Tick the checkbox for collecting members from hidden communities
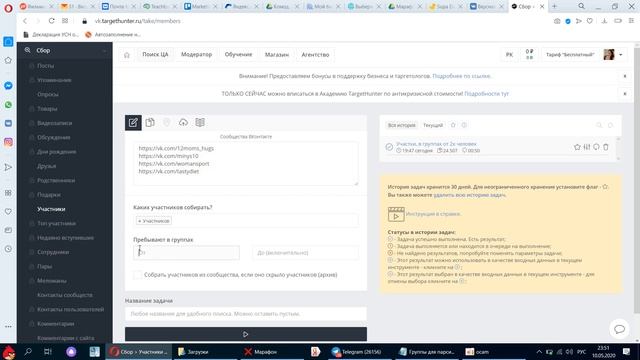Viewport: 640px width, 360px height. [138, 275]
